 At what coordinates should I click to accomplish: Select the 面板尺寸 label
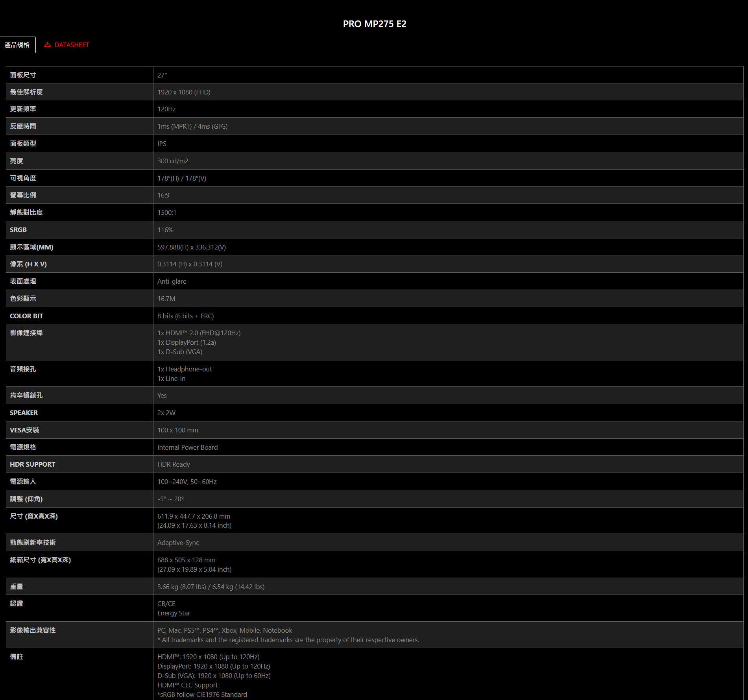tap(23, 75)
